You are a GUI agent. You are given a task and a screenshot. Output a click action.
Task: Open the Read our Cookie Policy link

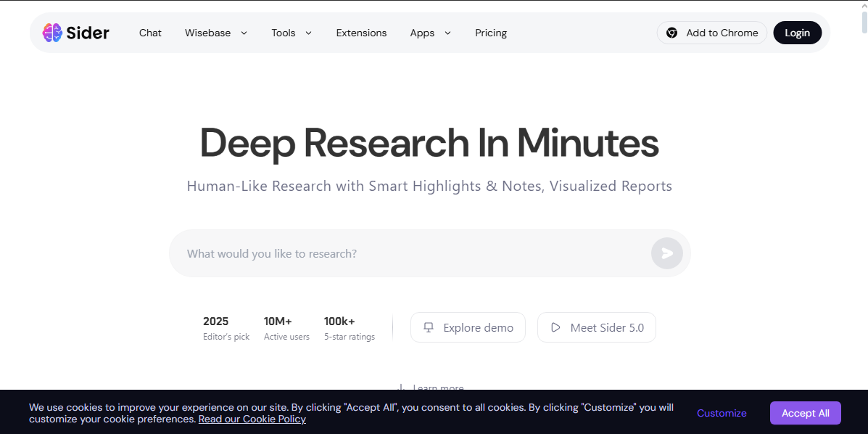coord(252,419)
